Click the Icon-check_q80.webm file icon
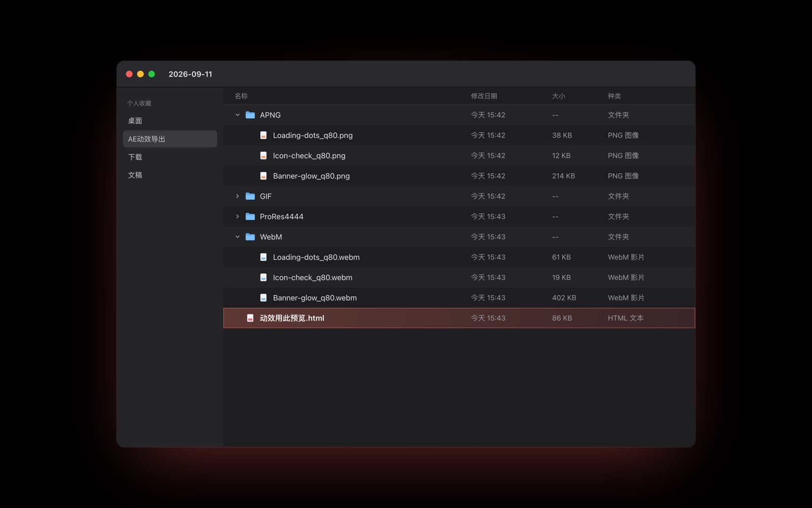This screenshot has height=508, width=812. click(x=263, y=277)
